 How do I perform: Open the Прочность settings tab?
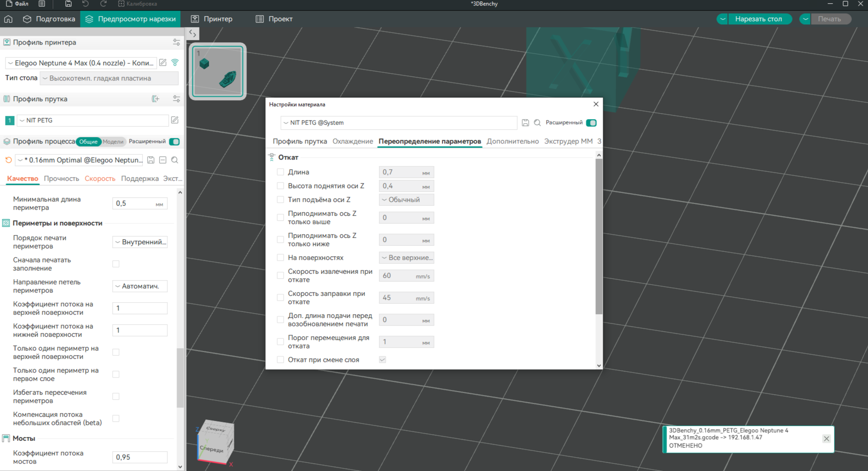click(62, 178)
